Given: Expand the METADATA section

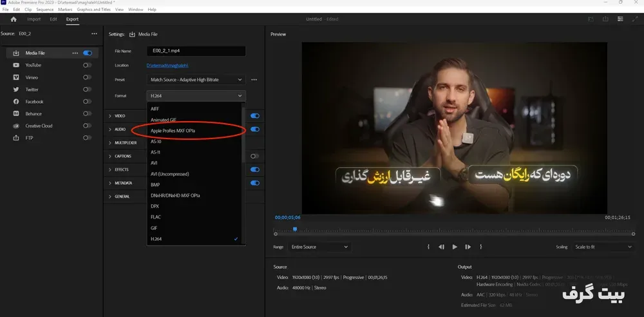Looking at the screenshot, I should point(110,183).
